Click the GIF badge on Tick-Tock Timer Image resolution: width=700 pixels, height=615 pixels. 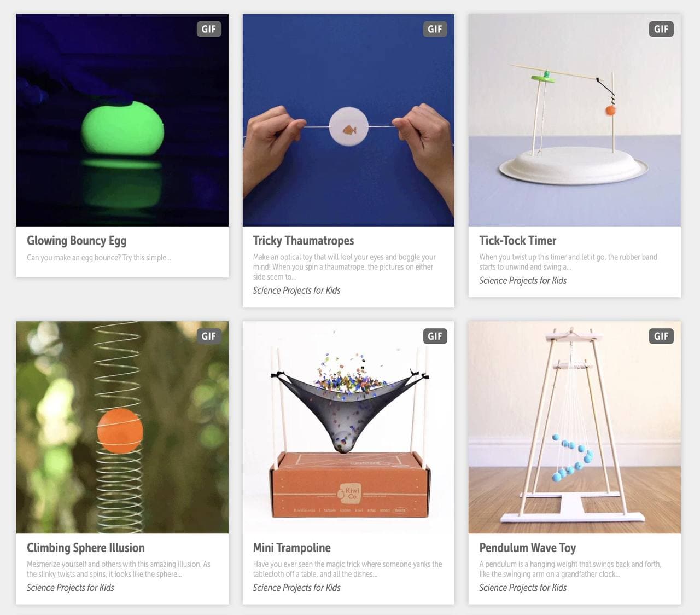click(x=661, y=29)
